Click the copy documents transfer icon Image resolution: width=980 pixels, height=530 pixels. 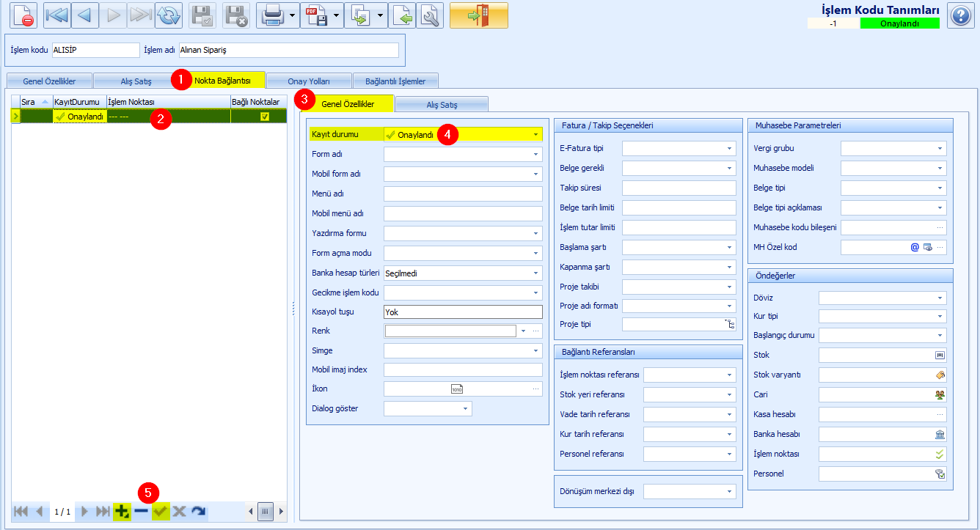coord(361,15)
